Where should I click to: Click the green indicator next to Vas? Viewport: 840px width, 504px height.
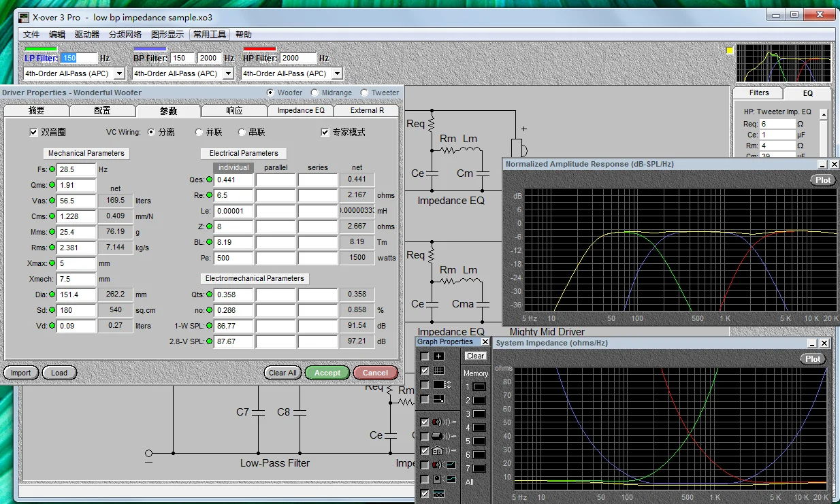[x=52, y=201]
